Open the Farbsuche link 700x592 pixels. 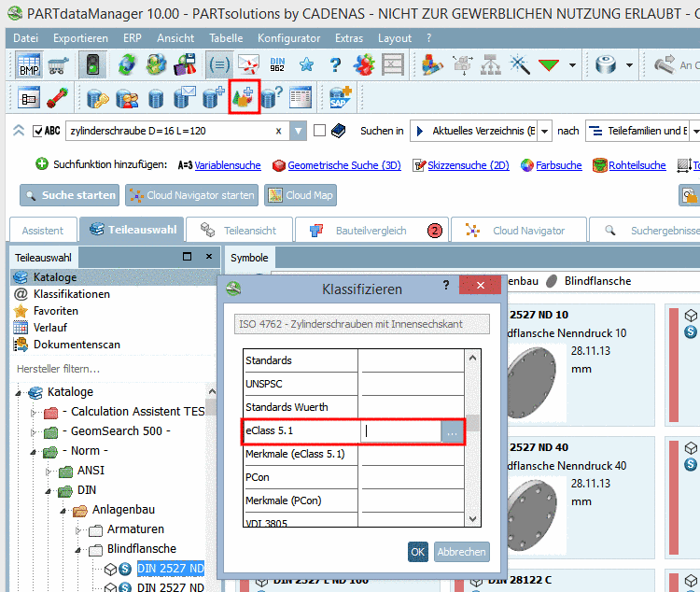coord(559,165)
